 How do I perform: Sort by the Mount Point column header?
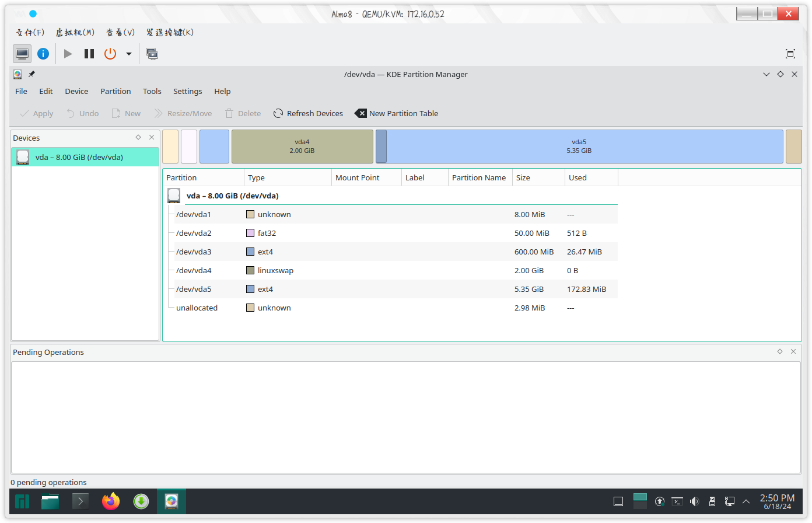pyautogui.click(x=366, y=177)
